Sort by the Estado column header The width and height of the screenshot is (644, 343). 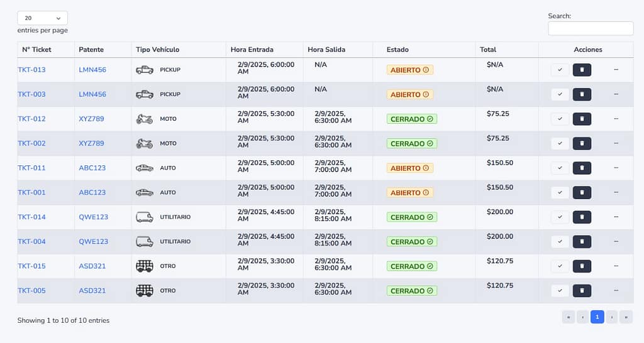point(397,50)
